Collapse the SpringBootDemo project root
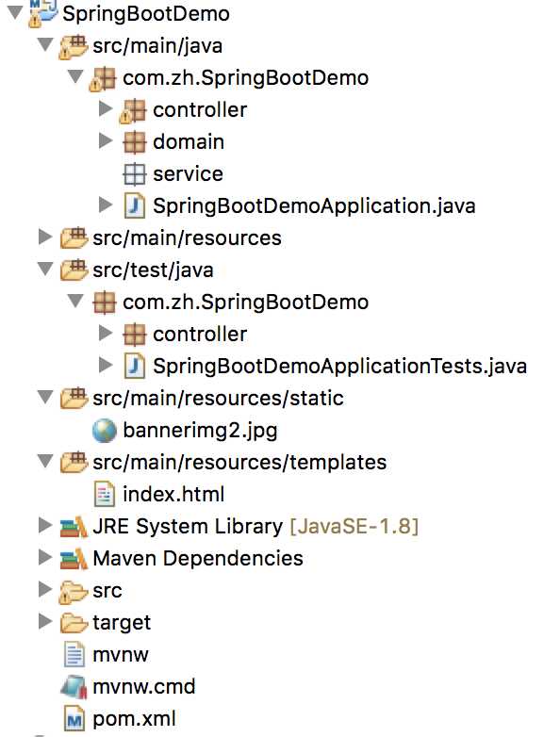 pos(15,11)
